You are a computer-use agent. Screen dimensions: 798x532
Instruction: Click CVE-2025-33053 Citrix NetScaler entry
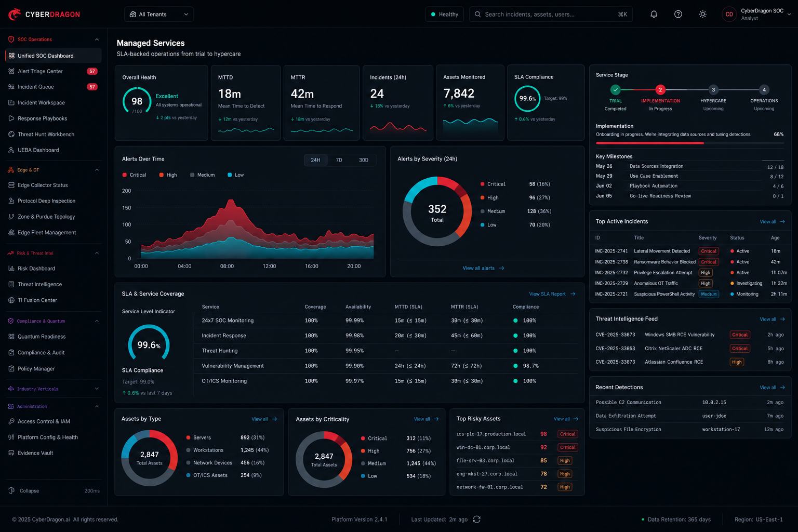point(689,349)
